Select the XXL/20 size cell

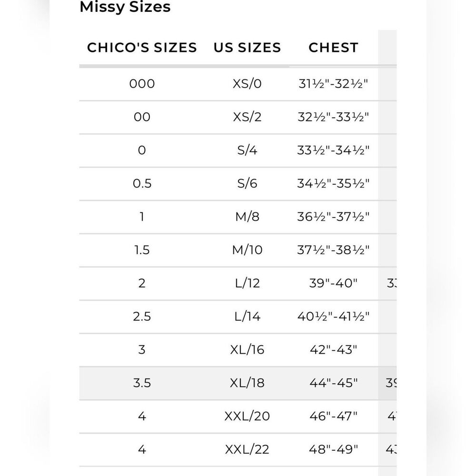click(x=247, y=416)
